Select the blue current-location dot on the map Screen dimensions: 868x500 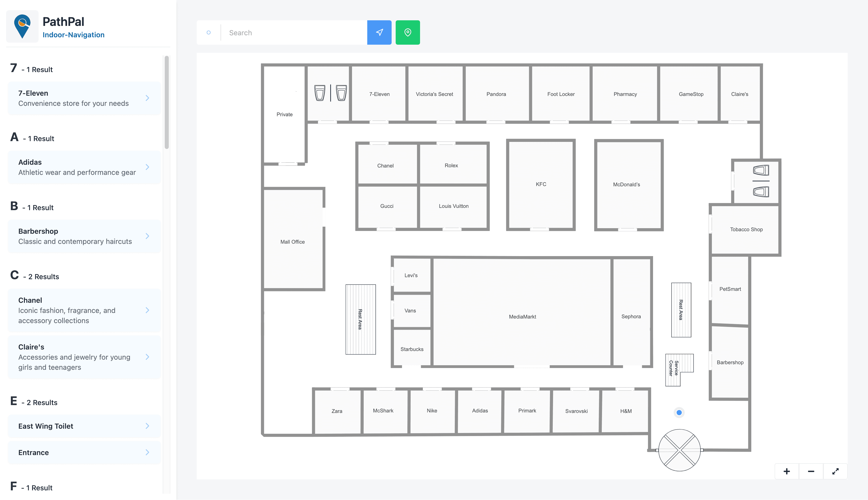679,412
